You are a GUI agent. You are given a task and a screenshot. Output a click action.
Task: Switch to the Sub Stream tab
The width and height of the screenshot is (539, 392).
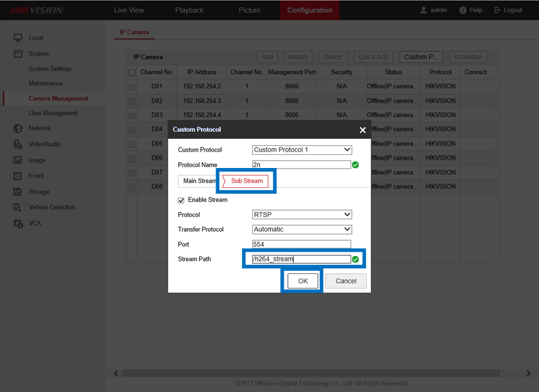pyautogui.click(x=246, y=181)
